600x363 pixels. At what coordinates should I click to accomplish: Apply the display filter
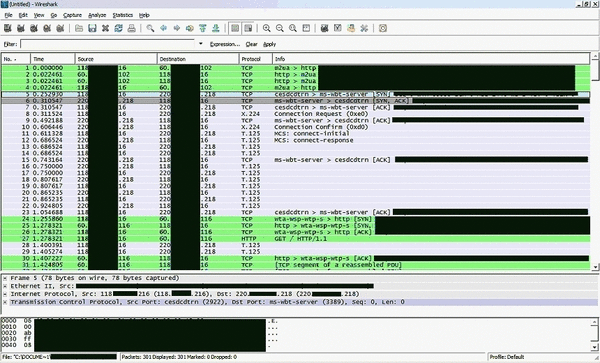[269, 44]
